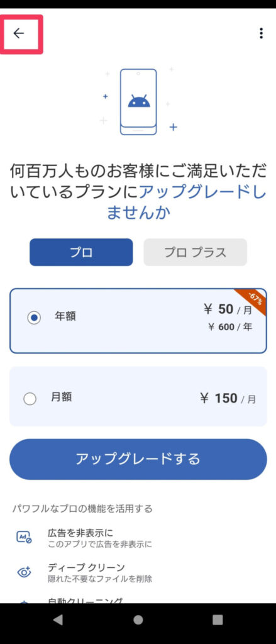
Task: Open the three-dot overflow menu
Action: click(261, 33)
